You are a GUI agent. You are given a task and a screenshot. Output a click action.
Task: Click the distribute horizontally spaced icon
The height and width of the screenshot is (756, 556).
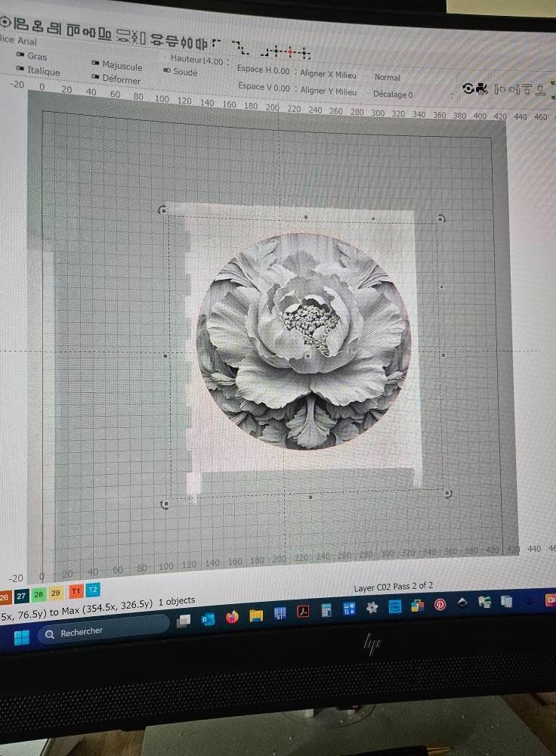point(186,42)
